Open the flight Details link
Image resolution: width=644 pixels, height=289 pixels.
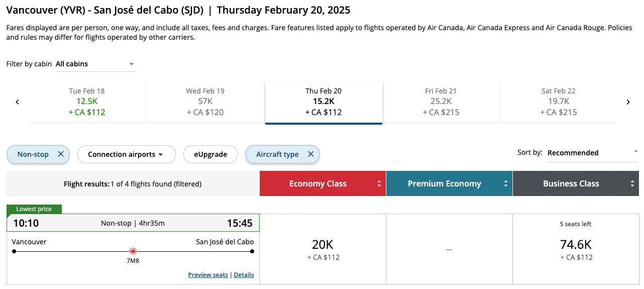tap(244, 275)
